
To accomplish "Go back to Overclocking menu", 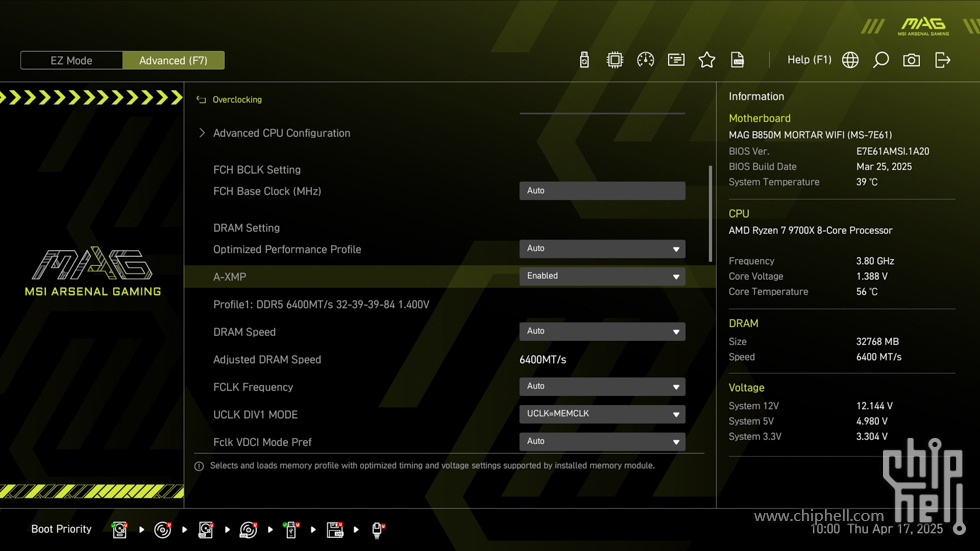I will pos(237,99).
